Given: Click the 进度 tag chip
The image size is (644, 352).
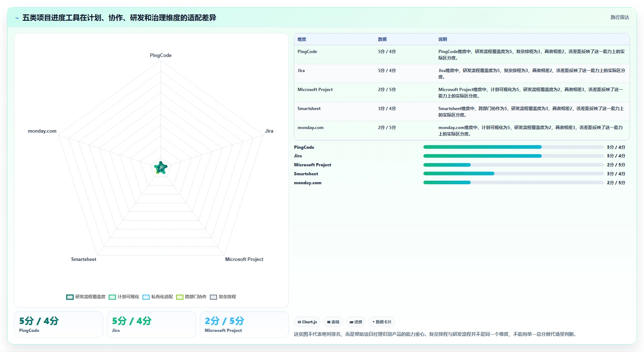Looking at the screenshot, I should (356, 322).
